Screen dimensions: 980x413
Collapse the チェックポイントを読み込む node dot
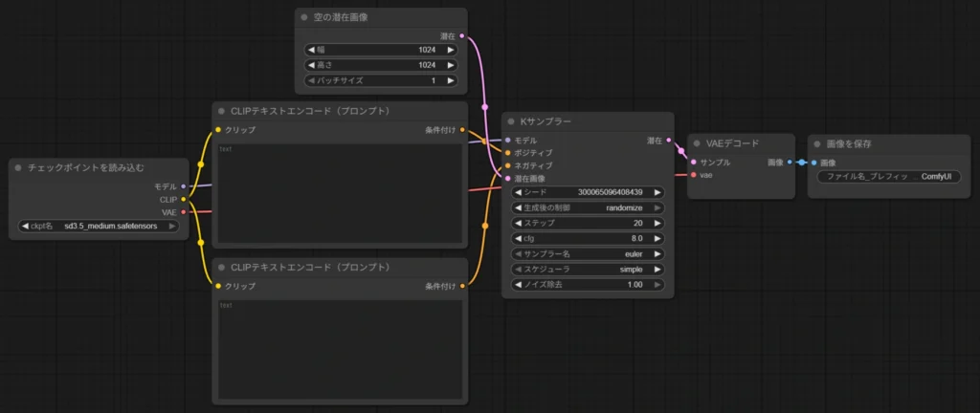point(17,168)
